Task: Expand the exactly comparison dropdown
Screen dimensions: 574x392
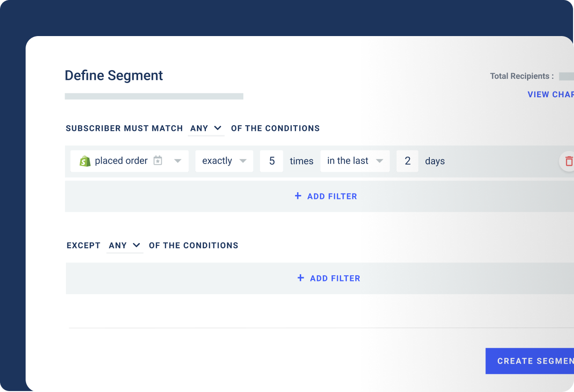Action: tap(243, 161)
